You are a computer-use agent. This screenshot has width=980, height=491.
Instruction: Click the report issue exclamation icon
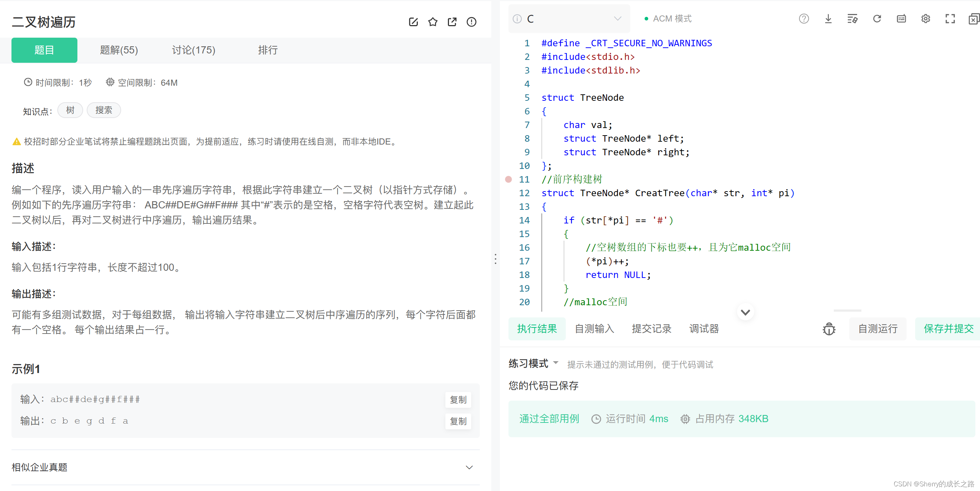point(471,22)
